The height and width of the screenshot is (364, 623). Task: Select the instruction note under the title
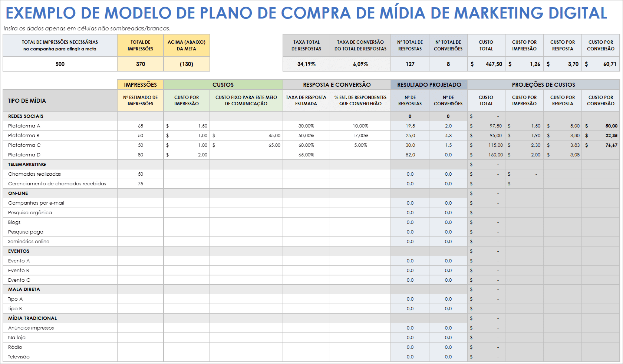[x=87, y=29]
